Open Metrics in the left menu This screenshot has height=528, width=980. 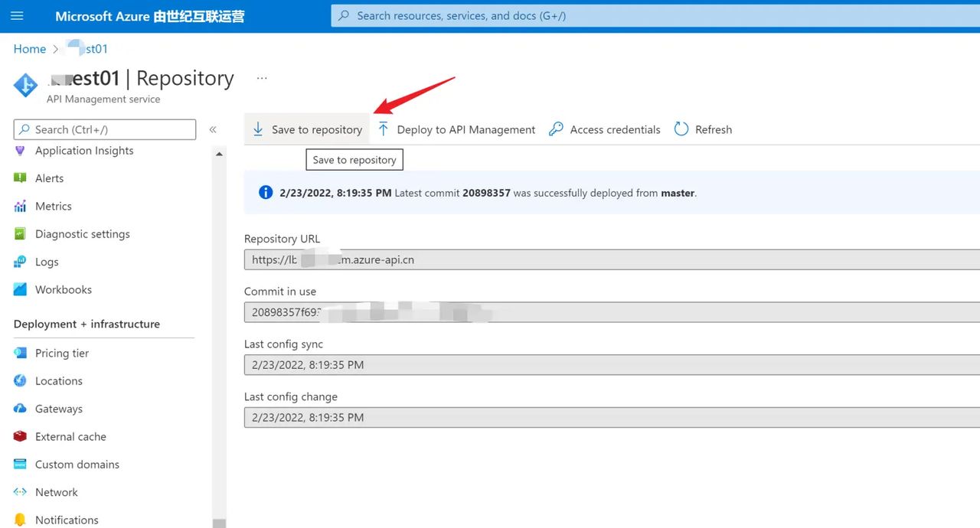coord(53,207)
